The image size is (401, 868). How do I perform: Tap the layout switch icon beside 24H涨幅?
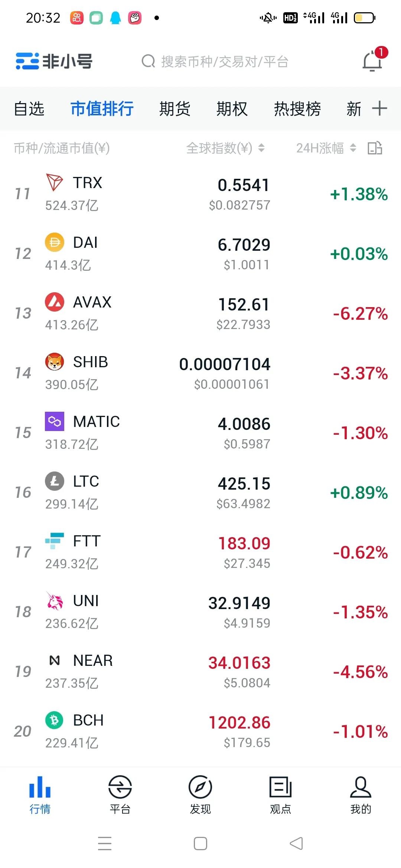click(x=375, y=148)
